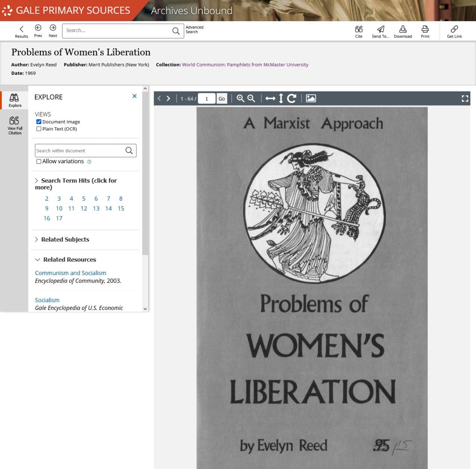The image size is (476, 469).
Task: Click Go to jump to page
Action: (222, 98)
